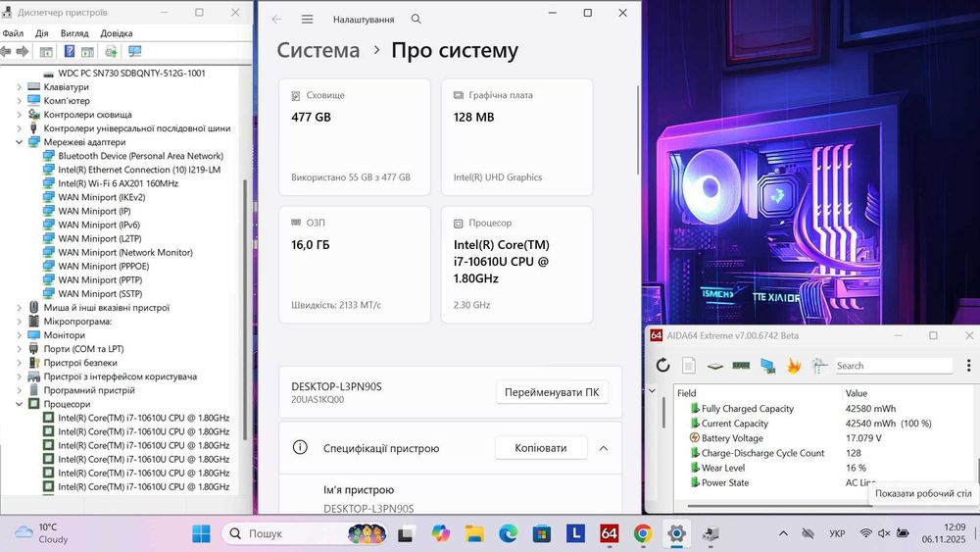Click the Search field in AIDA64

(x=894, y=366)
